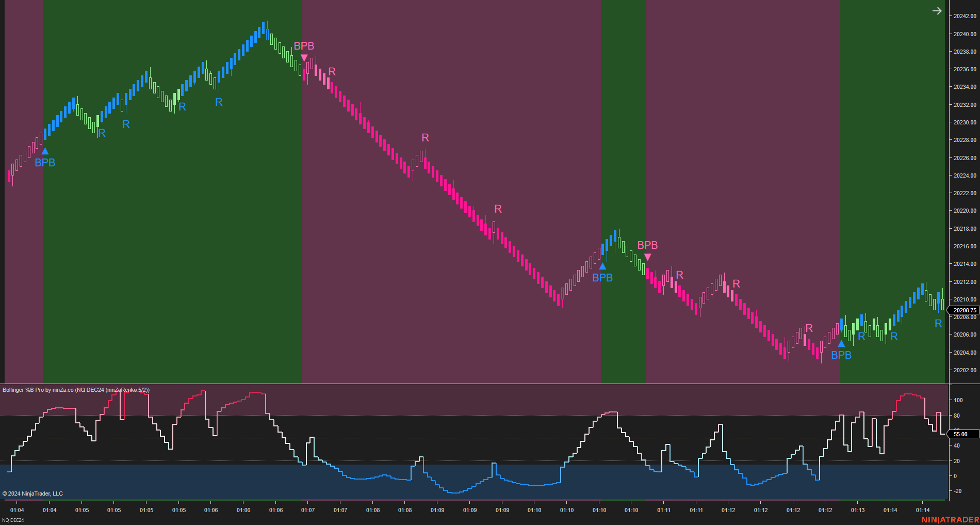Click the 01:13 time axis label
The height and width of the screenshot is (525, 980).
pyautogui.click(x=858, y=510)
